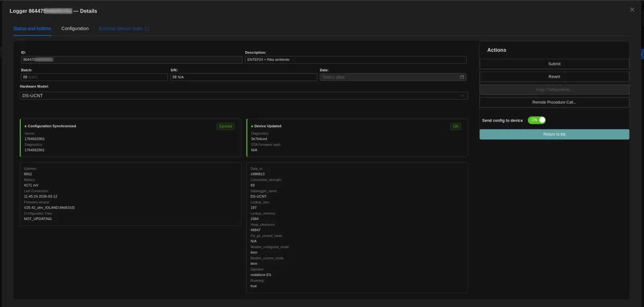
Task: Click the Data_rx value 2486813
Action: tap(258, 174)
